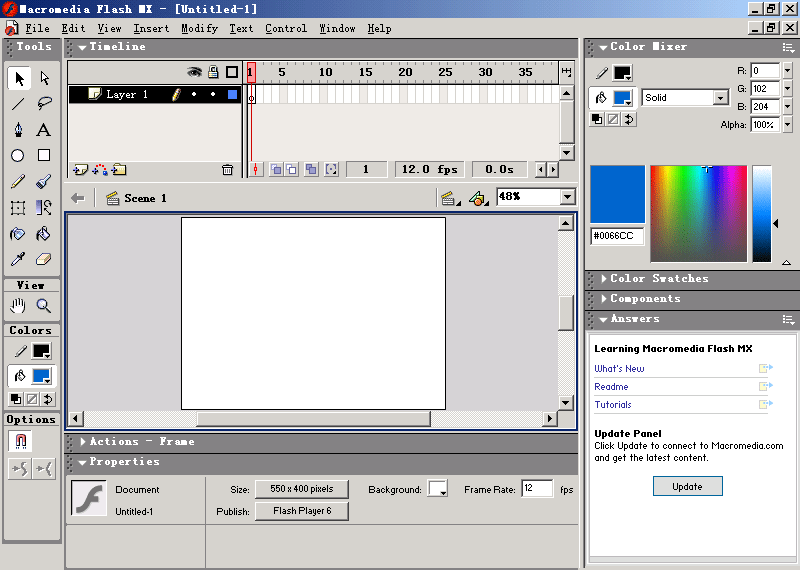Select the Ink Bottle tool

point(18,234)
